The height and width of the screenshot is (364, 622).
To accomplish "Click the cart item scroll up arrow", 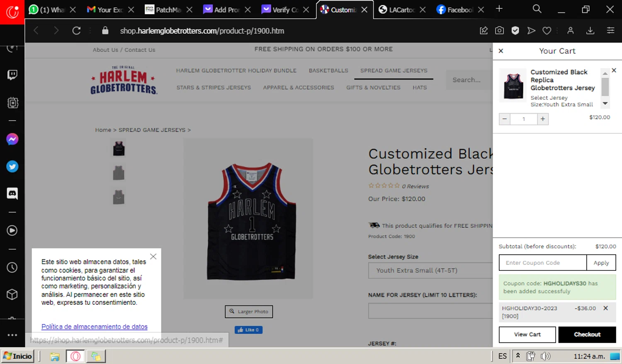I will click(605, 73).
